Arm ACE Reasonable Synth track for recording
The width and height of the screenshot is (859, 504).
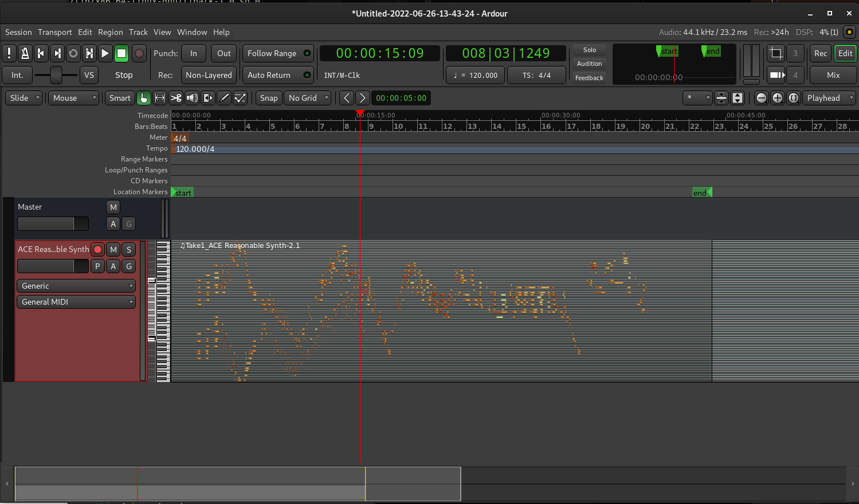coord(97,249)
